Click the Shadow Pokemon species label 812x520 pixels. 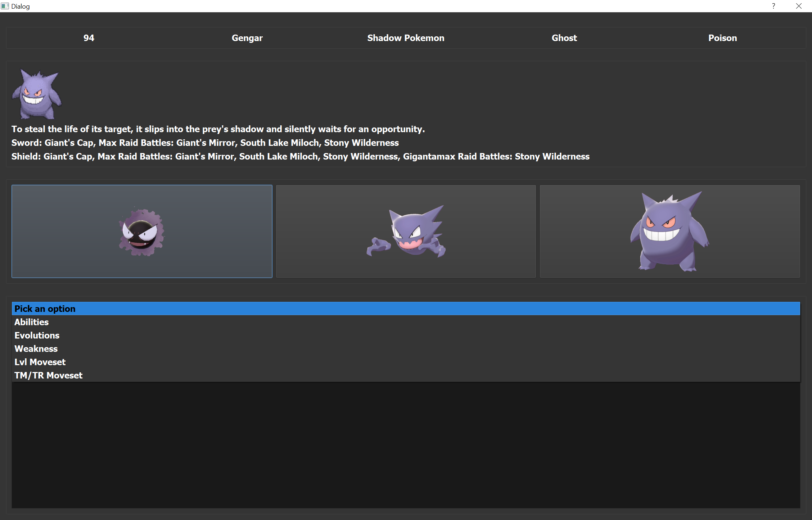pos(406,38)
